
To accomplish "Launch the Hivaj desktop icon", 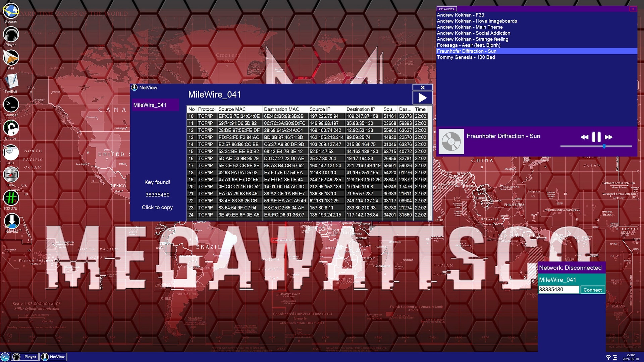I will [x=11, y=175].
